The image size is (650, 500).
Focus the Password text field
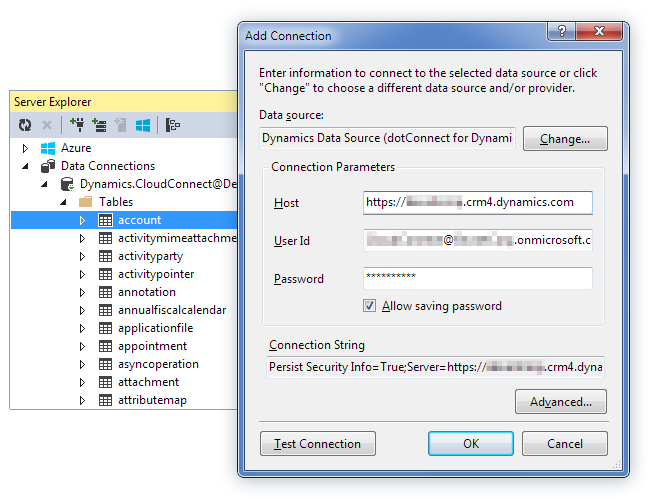point(478,278)
